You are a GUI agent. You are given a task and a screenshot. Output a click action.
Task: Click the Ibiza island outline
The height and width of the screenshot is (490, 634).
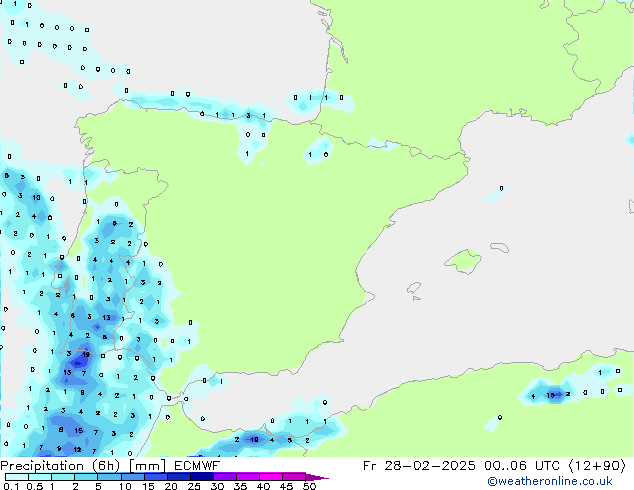coord(414,288)
